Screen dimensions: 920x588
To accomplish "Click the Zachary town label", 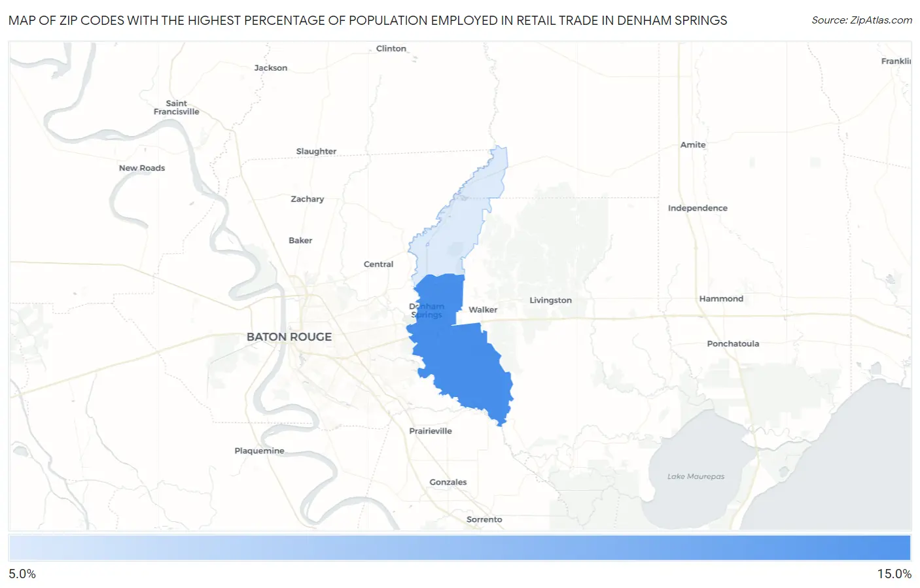I will point(308,199).
